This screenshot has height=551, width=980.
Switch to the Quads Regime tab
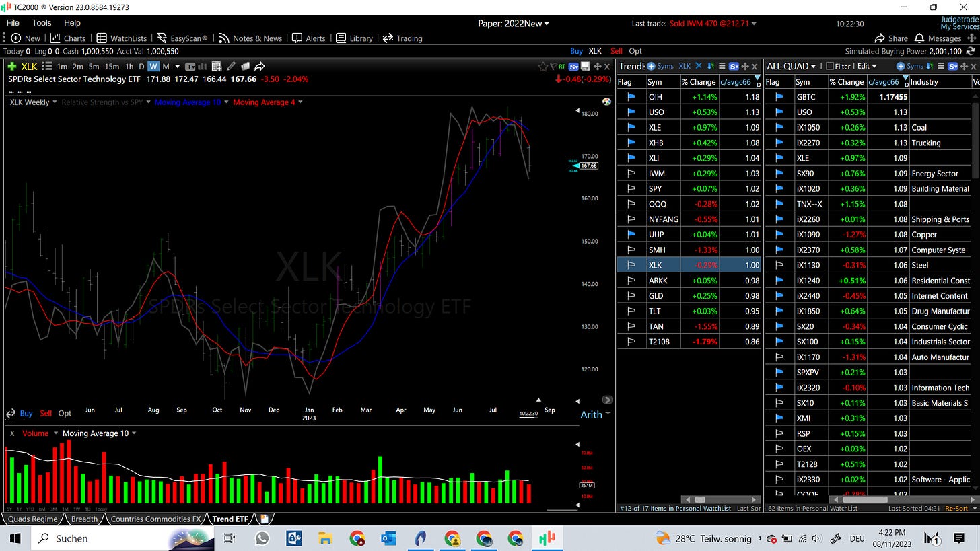click(32, 519)
